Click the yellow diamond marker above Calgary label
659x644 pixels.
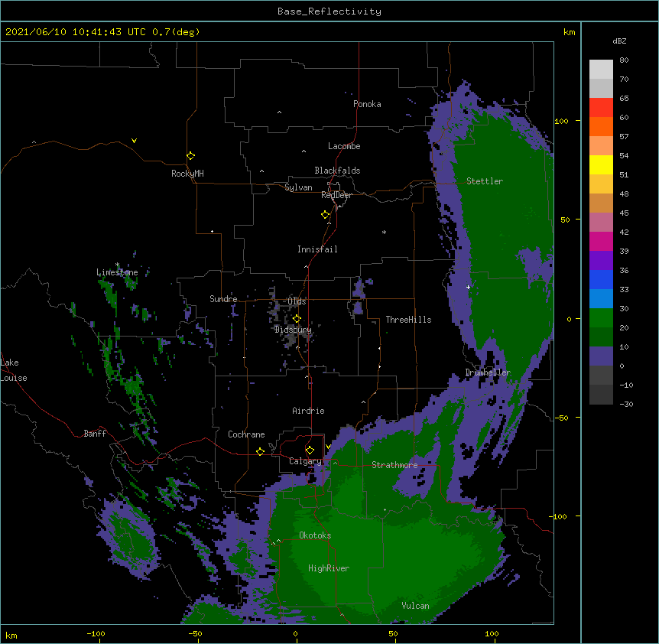pos(310,450)
